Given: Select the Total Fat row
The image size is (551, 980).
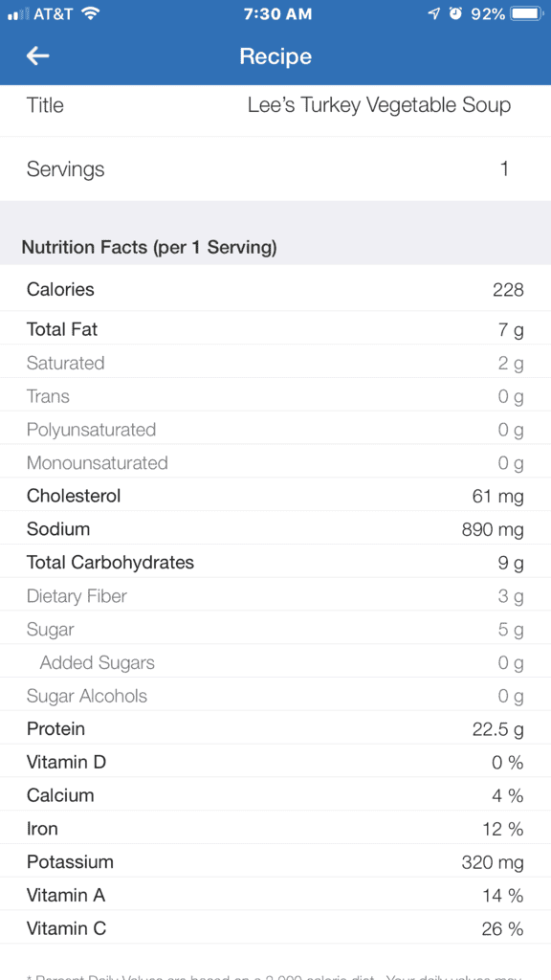Looking at the screenshot, I should coord(275,329).
